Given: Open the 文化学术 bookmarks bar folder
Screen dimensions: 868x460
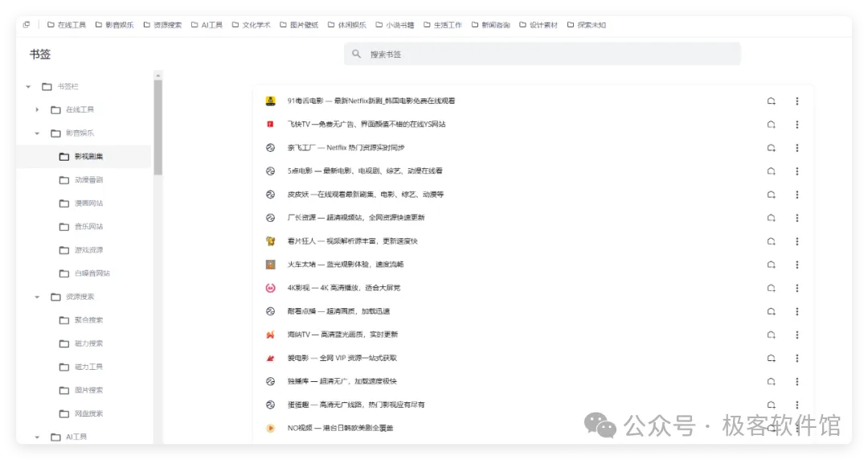Looking at the screenshot, I should point(252,25).
